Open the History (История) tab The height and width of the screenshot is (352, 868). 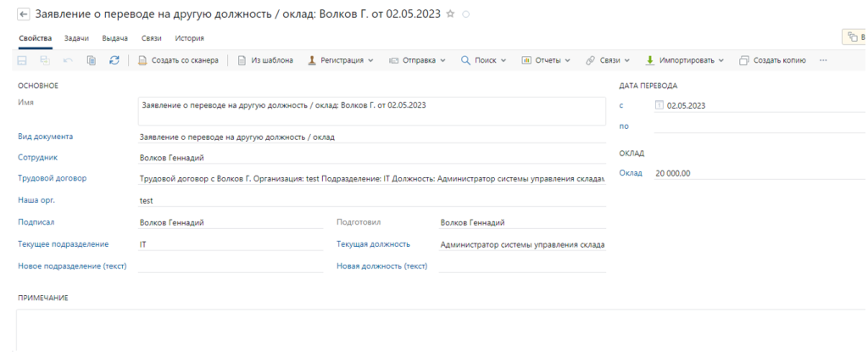coord(189,37)
